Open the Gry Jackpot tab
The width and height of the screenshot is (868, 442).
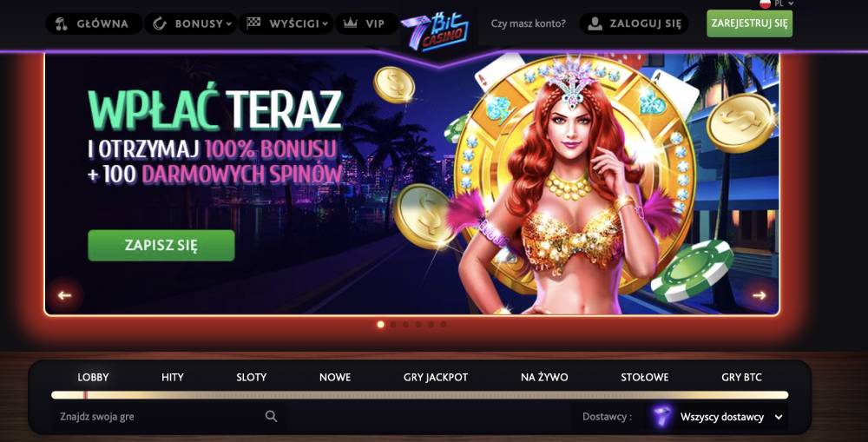436,377
